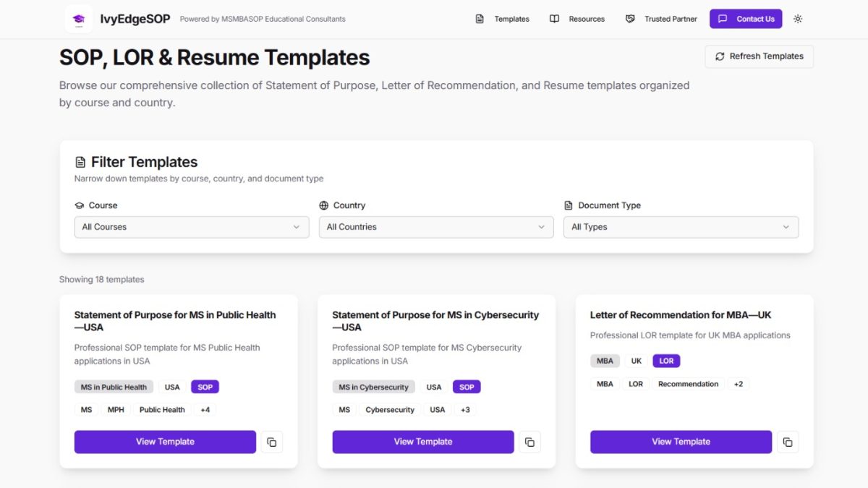
Task: Click the +4 tags indicator on Public Health card
Action: [205, 410]
